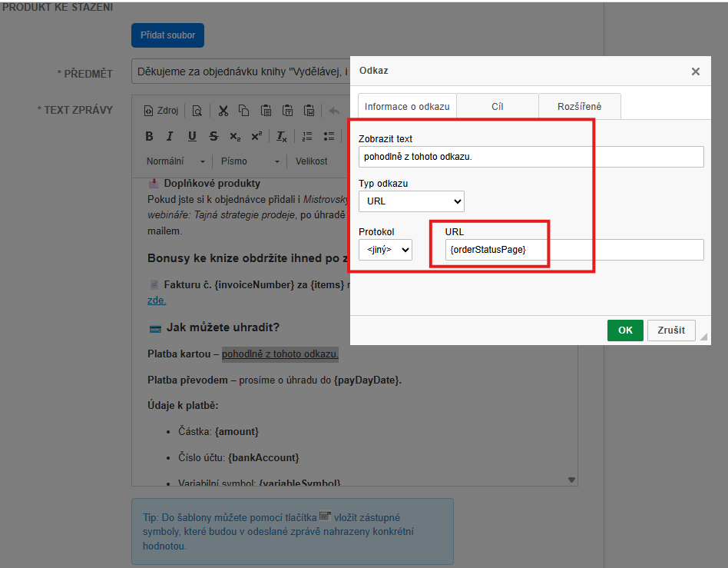Click the invoice document emoji icon
Viewport: 728px width, 568px height.
coord(154,284)
